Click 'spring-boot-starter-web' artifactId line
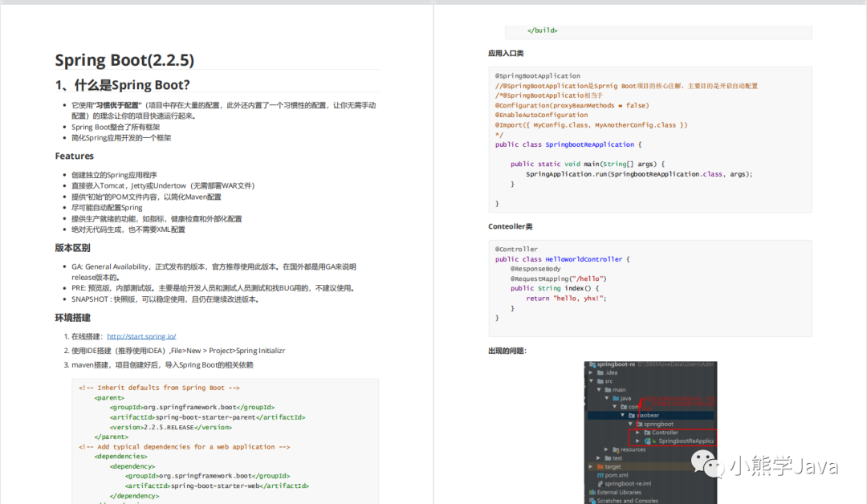Image resolution: width=867 pixels, height=504 pixels. point(217,486)
